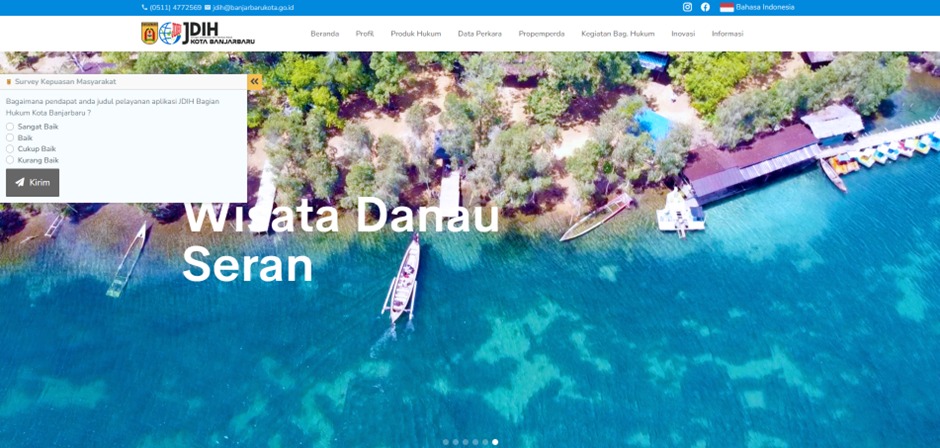940x448 pixels.
Task: Open the Facebook icon link
Action: tap(705, 7)
